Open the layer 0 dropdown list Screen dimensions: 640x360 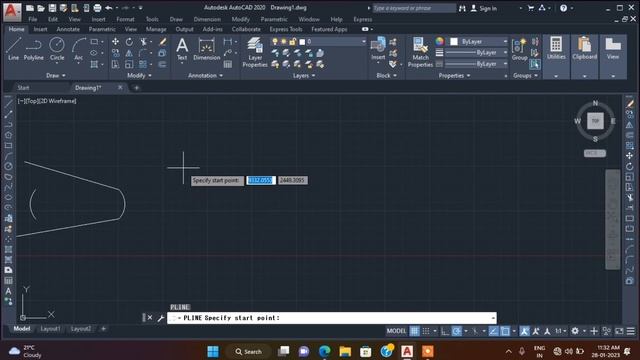coord(363,42)
